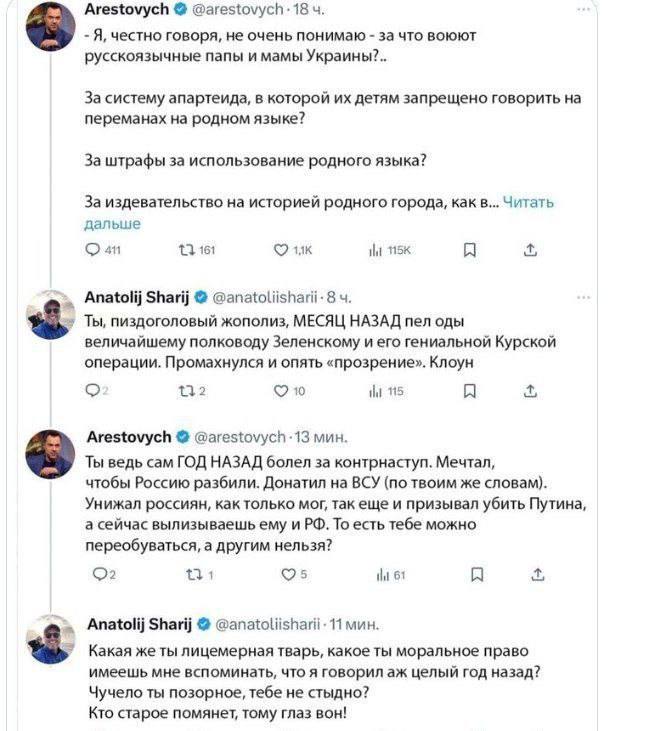
Task: Open the '18 ч.' timestamp of first tweet
Action: pyautogui.click(x=300, y=9)
